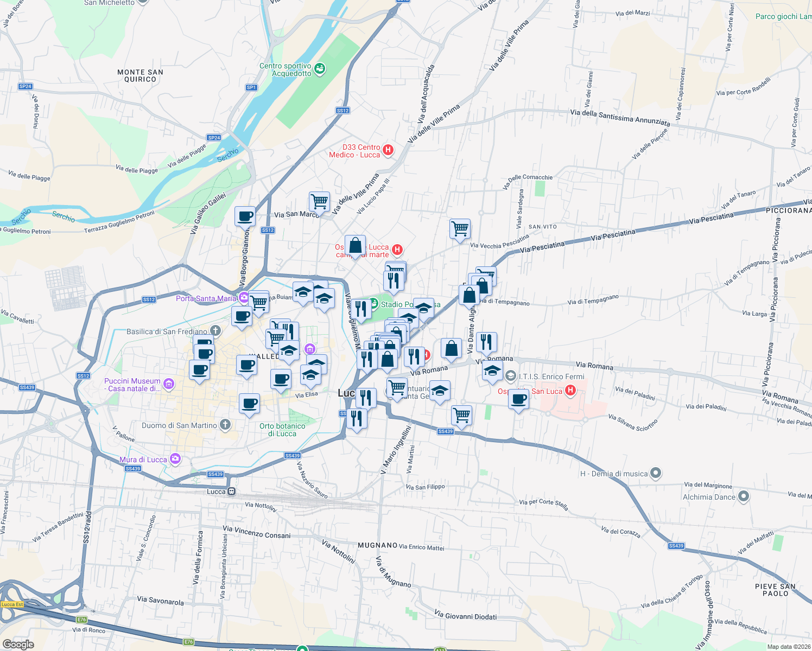Image resolution: width=812 pixels, height=651 pixels.
Task: Open the Puccini Museum pink marker
Action: [168, 383]
